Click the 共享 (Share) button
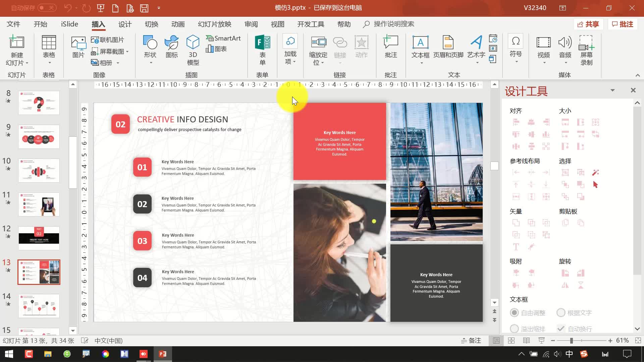This screenshot has height=362, width=644. click(x=589, y=24)
